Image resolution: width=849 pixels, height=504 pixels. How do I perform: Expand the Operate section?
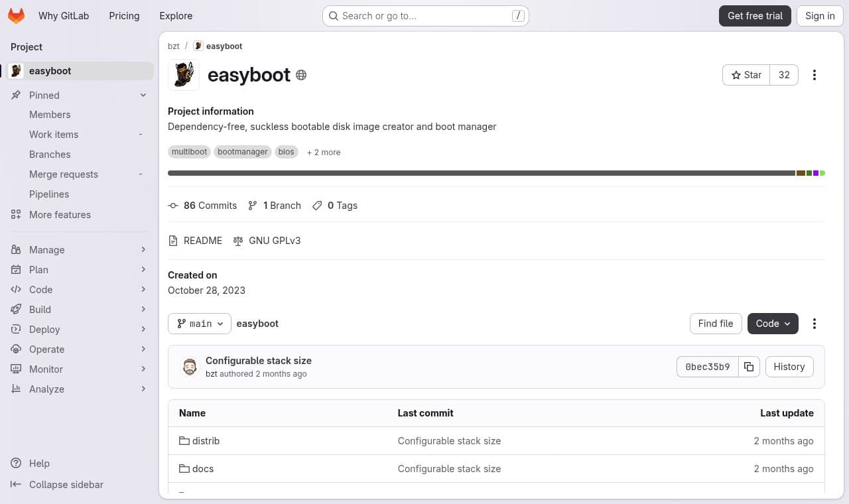80,349
